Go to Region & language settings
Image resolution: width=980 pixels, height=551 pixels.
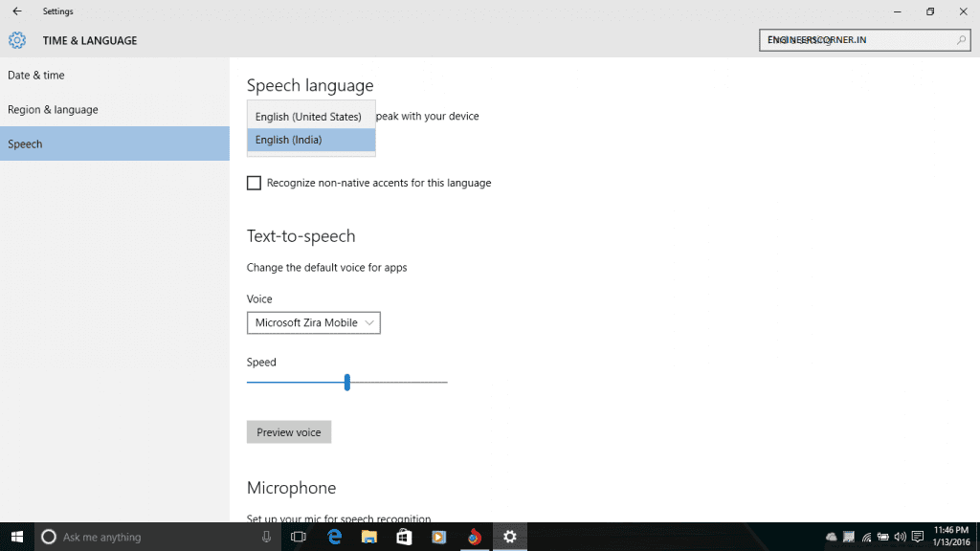tap(53, 110)
